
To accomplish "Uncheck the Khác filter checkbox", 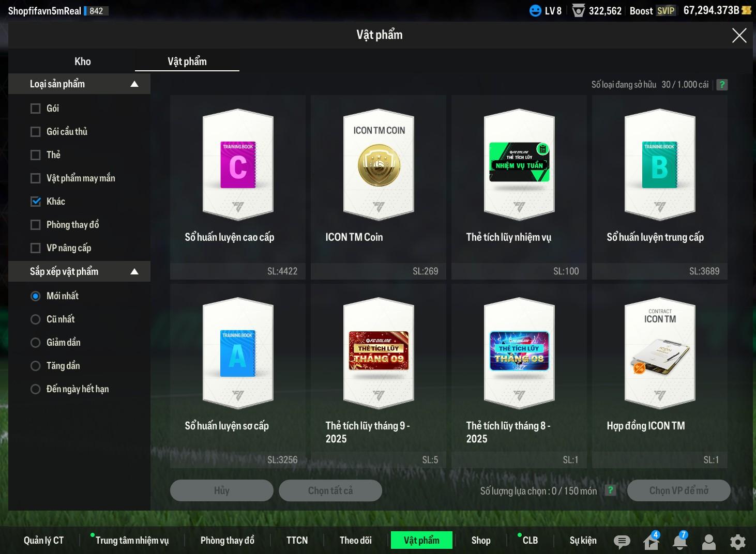I will coord(36,202).
